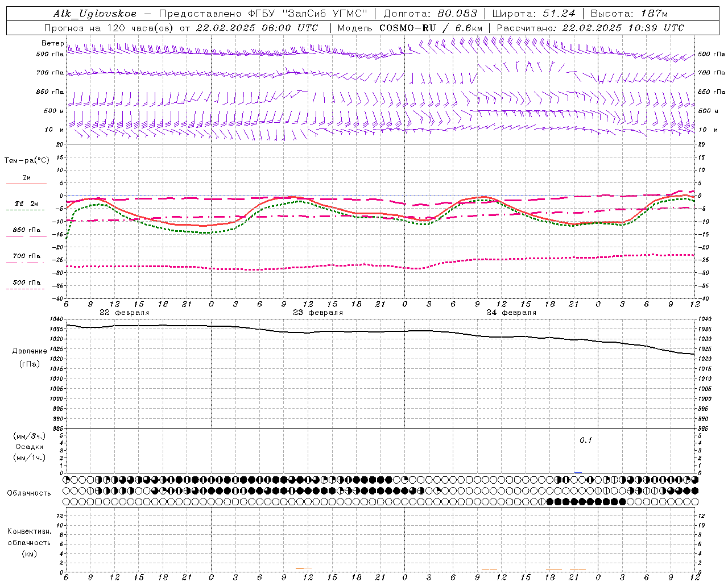Click the Широта: 51.24 value
Image resolution: width=728 pixels, height=582 pixels.
533,14
